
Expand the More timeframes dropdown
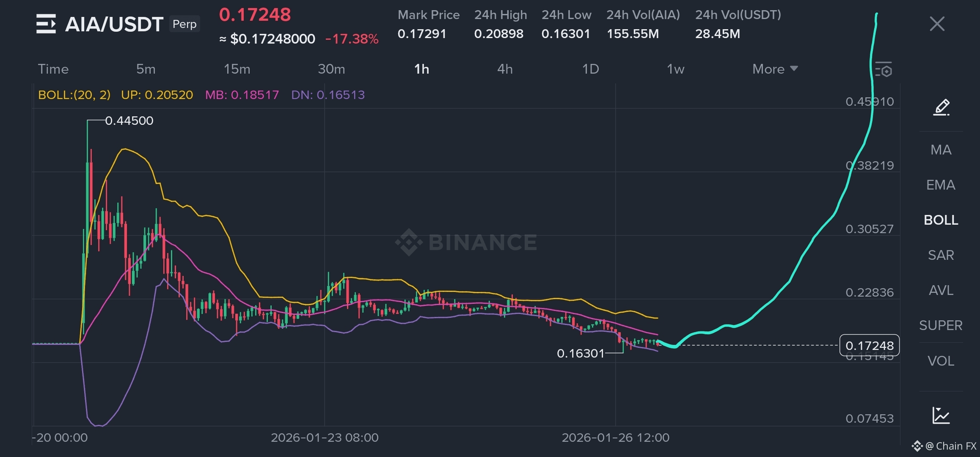774,69
